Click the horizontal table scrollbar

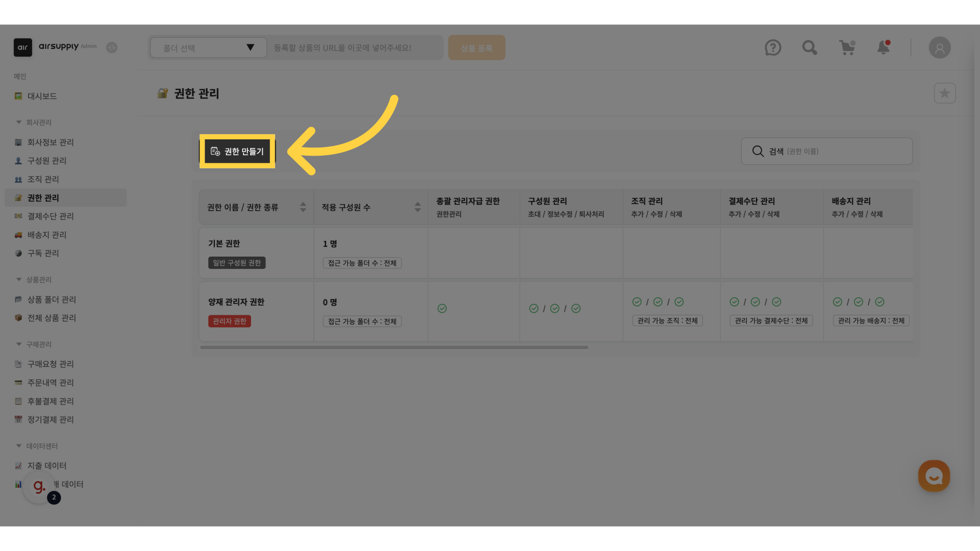pyautogui.click(x=394, y=347)
